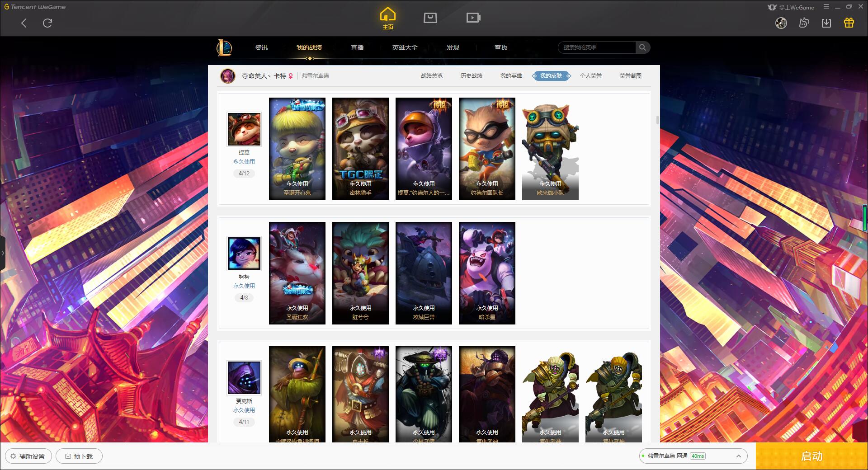Open user avatar icon in top right

click(x=781, y=23)
